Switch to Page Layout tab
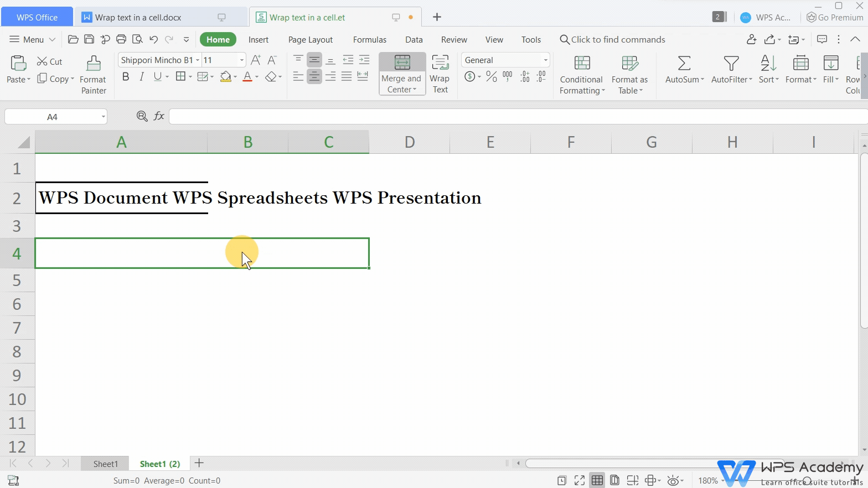 click(311, 39)
